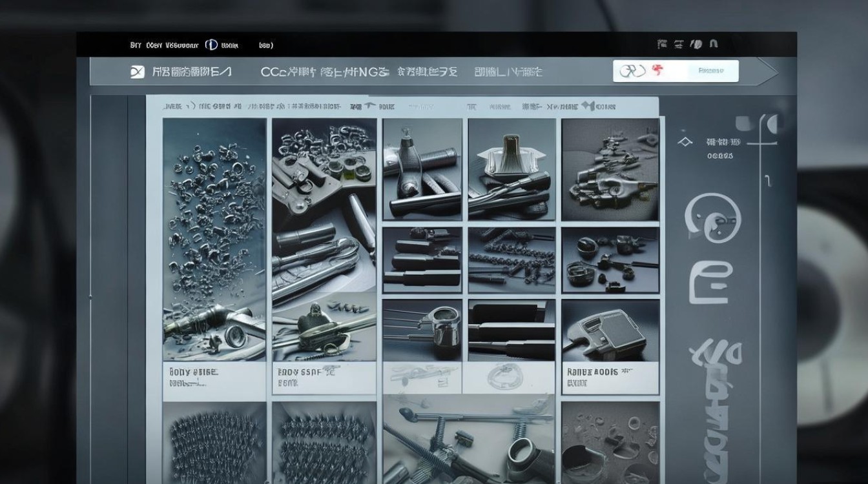Select the large circular icon in the right sidebar
868x484 pixels.
point(712,217)
